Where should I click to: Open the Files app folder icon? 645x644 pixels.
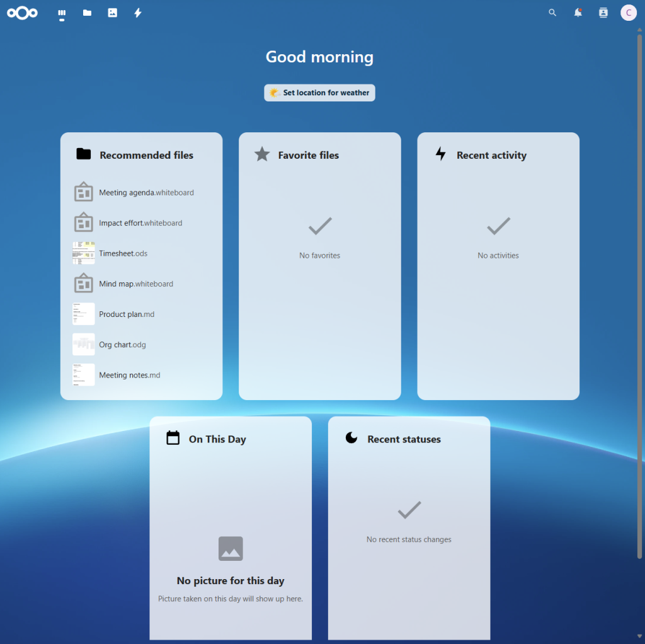coord(87,13)
